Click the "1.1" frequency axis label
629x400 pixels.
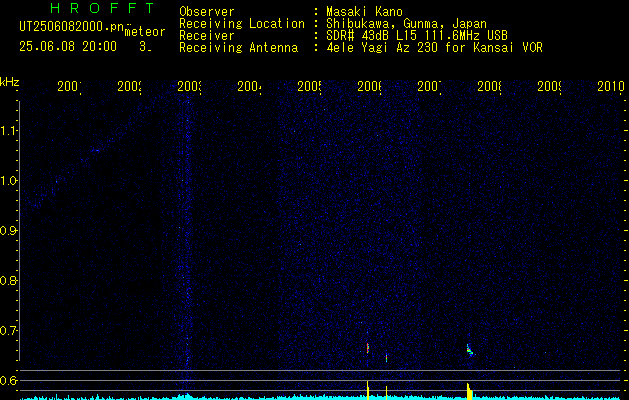tap(8, 131)
